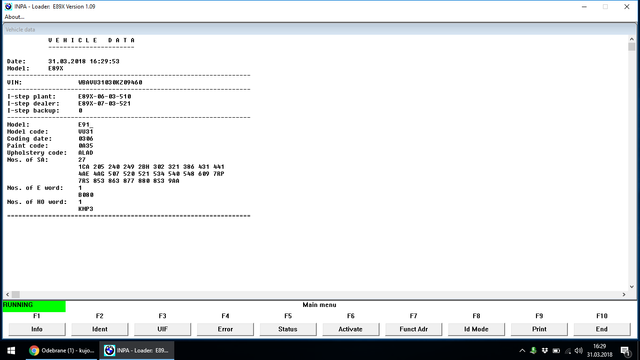Click the VEHICLE DATA heading
Image resolution: width=640 pixels, height=360 pixels.
coord(91,40)
